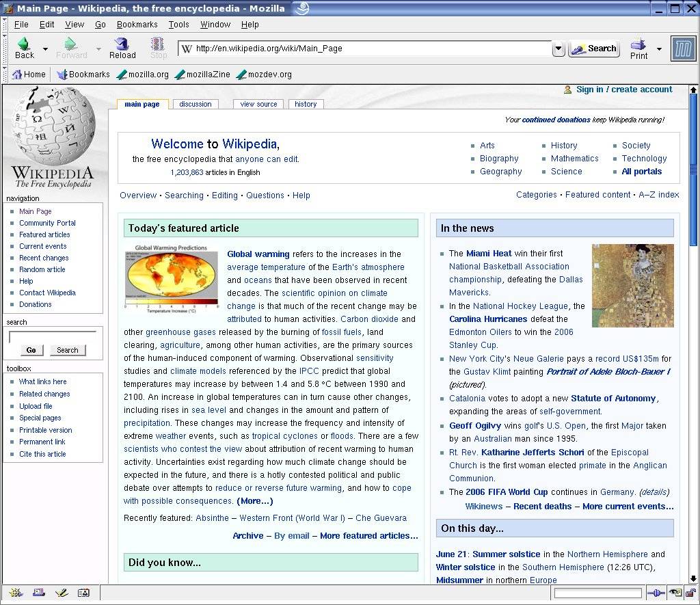Screen dimensions: 700x605
Task: Open the mozdev.org bookmark
Action: click(x=264, y=75)
